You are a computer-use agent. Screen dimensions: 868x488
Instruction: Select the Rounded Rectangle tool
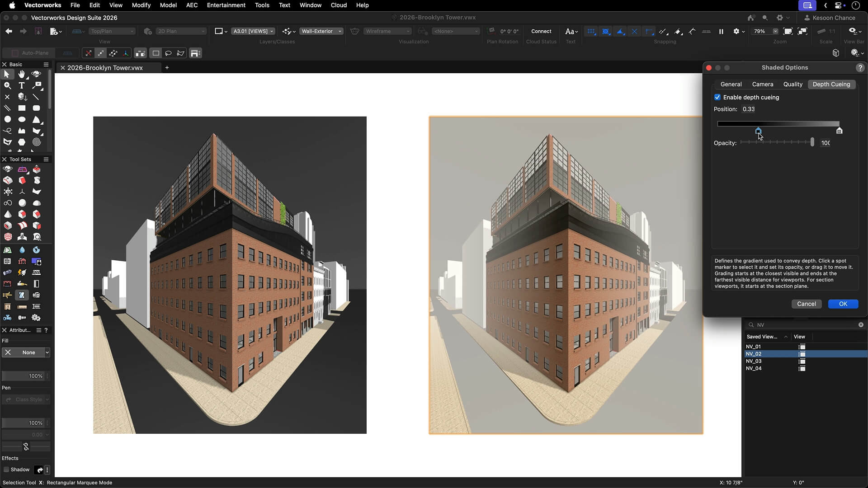click(x=36, y=108)
